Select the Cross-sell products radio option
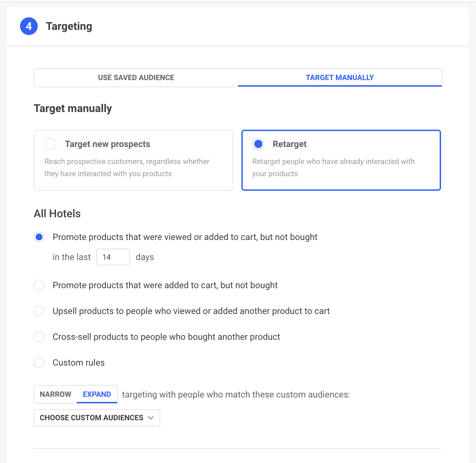476x463 pixels. pos(39,337)
